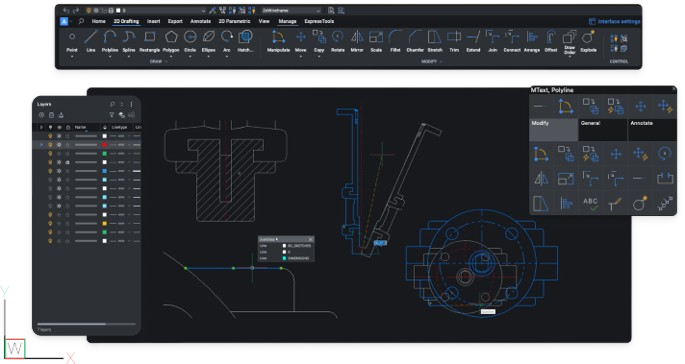
Task: Open the ribbon Arrange tool
Action: [x=532, y=37]
